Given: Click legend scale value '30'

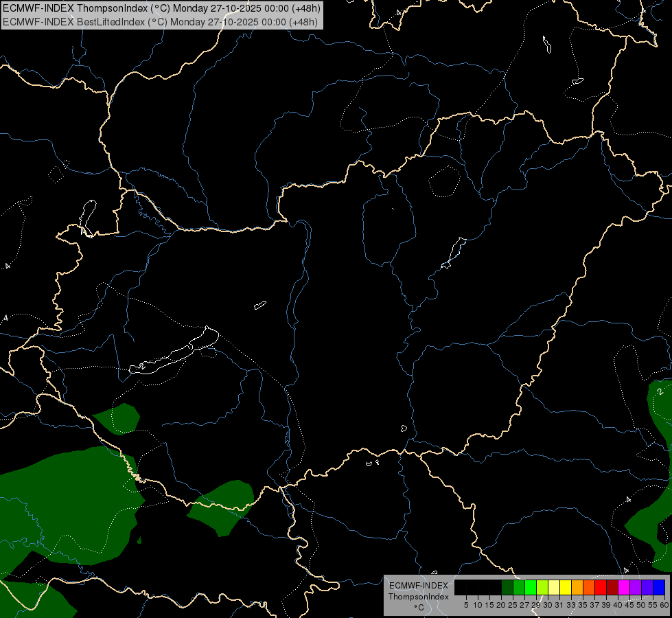Looking at the screenshot, I should click(548, 605).
